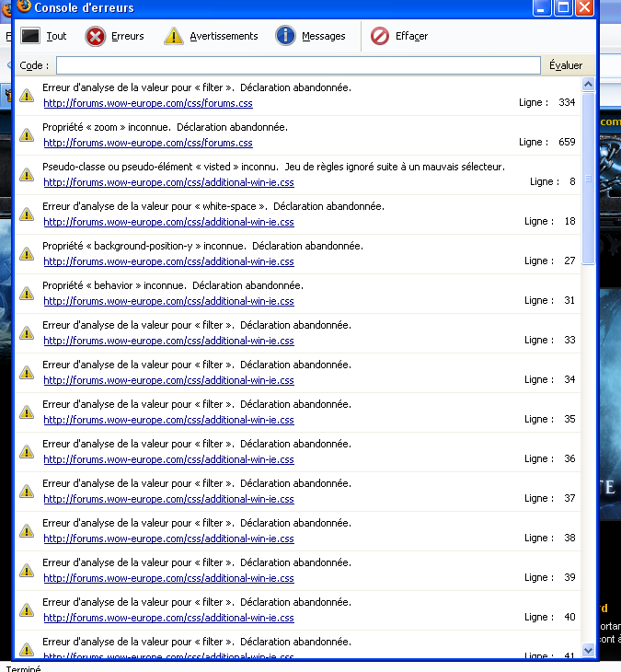Click the black Tout icon
This screenshot has height=672, width=621.
(x=30, y=36)
